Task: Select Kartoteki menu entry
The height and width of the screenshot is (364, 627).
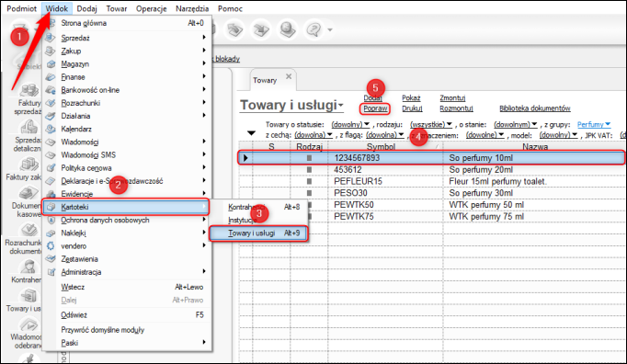Action: (126, 207)
